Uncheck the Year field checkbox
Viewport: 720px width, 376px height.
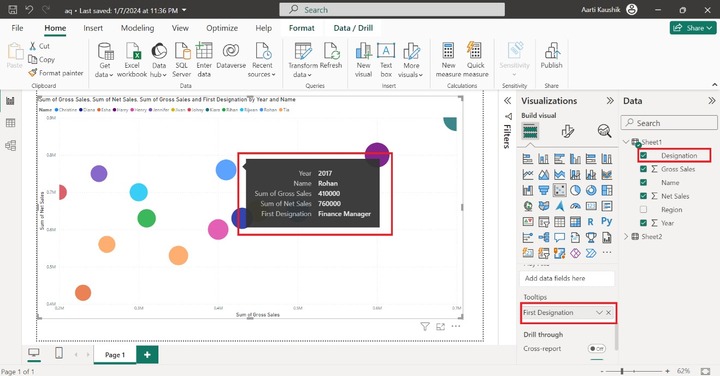643,223
